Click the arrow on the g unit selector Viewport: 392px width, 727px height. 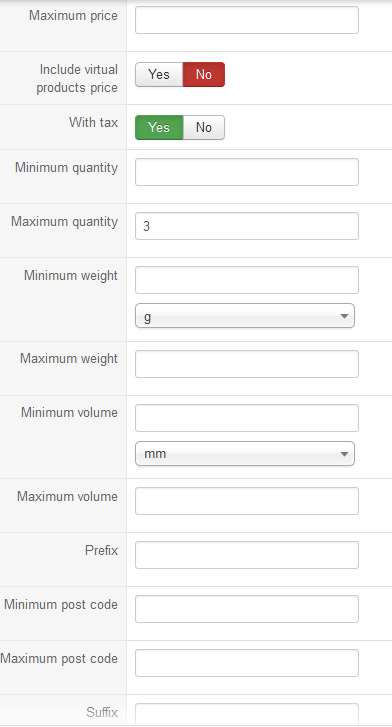(344, 316)
